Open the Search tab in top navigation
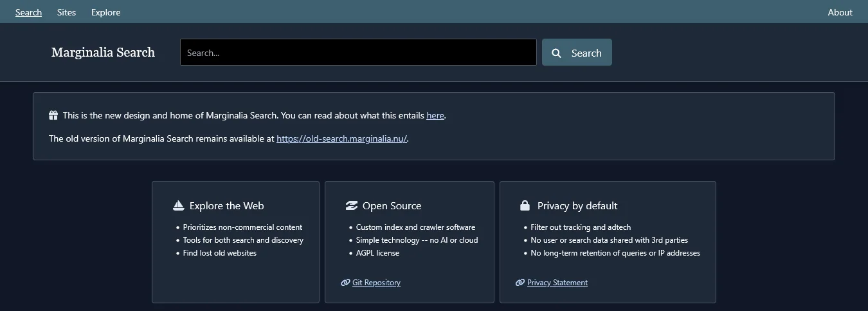868x311 pixels. 28,12
